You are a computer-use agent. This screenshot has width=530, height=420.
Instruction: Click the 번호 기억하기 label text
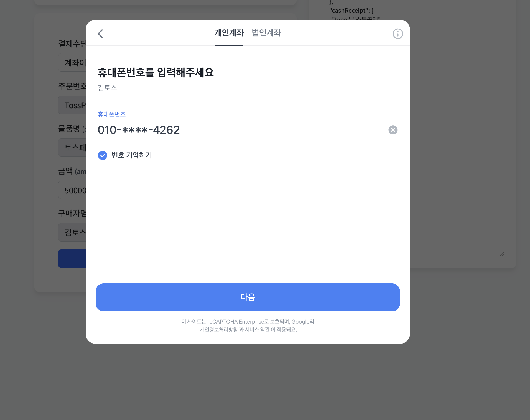click(x=132, y=155)
